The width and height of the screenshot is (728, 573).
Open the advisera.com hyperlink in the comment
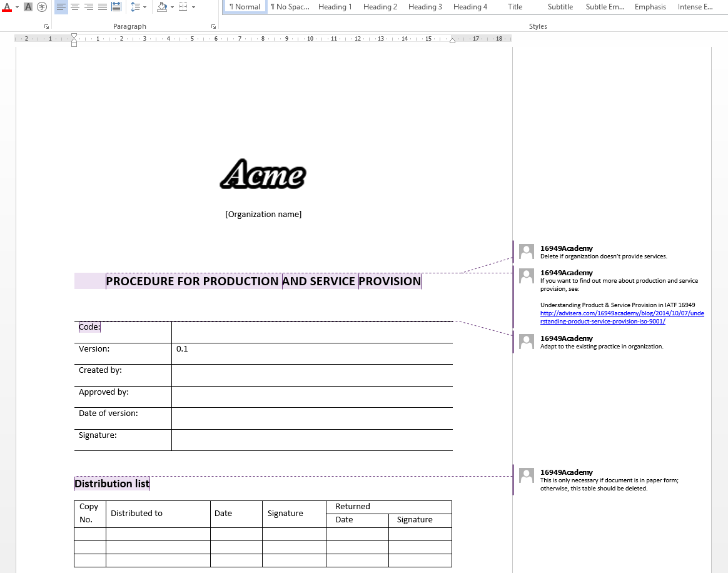(622, 317)
